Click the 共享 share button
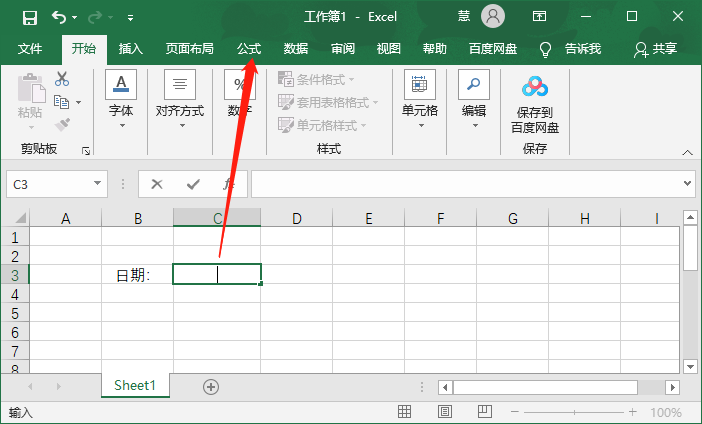Screen dimensions: 702x424 (x=656, y=48)
